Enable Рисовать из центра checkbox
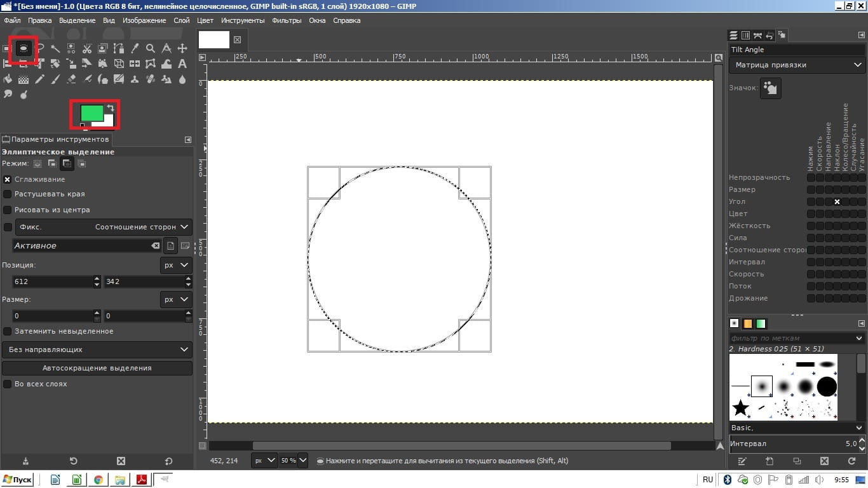This screenshot has height=488, width=868. (x=8, y=210)
